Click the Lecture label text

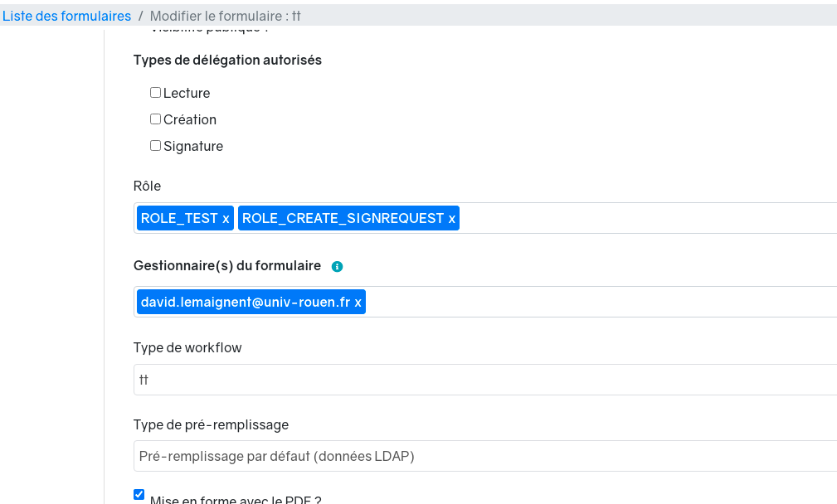pos(187,94)
